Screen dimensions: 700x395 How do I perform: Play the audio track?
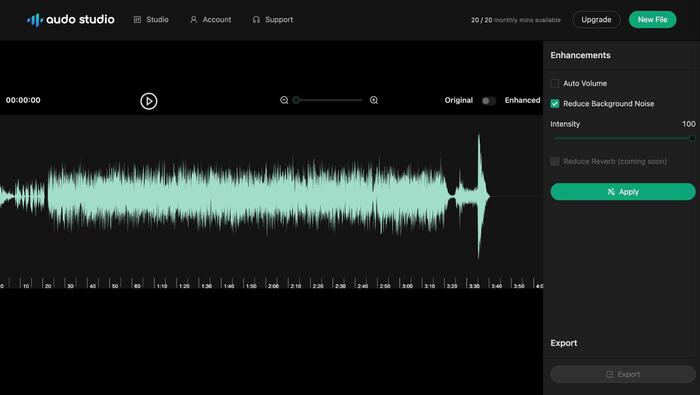pyautogui.click(x=149, y=101)
